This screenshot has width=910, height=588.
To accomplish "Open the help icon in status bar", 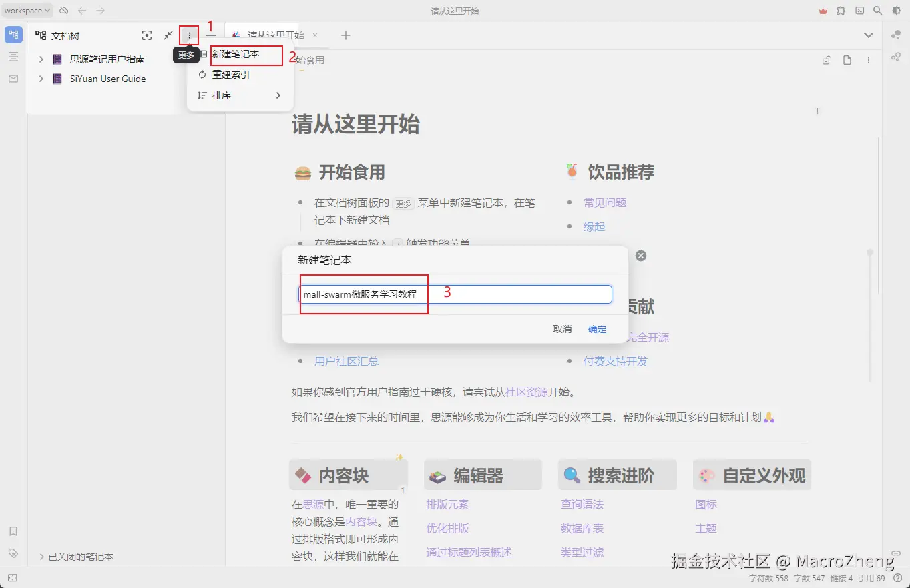I will tap(897, 578).
